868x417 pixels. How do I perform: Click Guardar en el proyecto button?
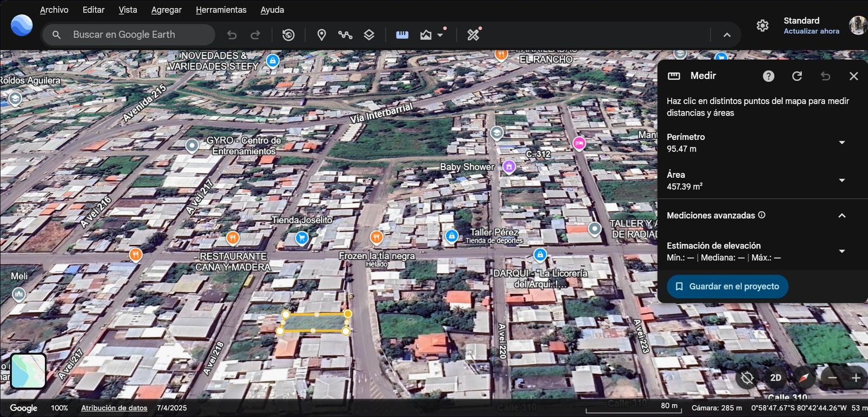pyautogui.click(x=727, y=286)
